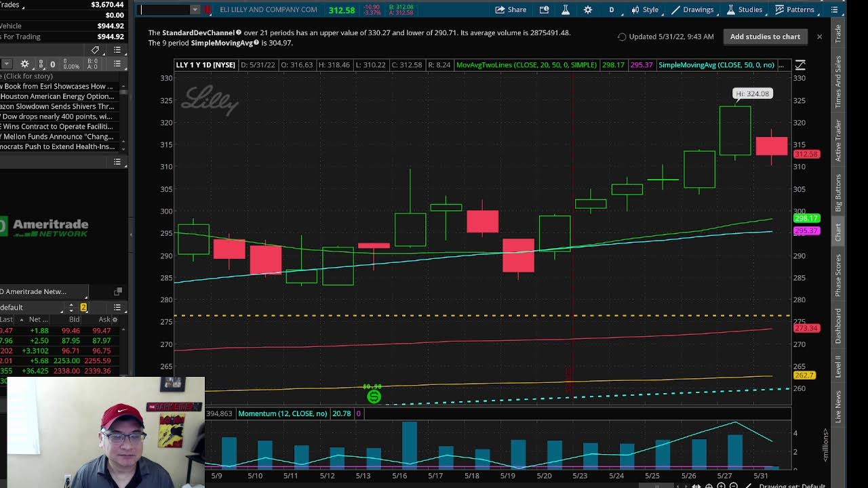The width and height of the screenshot is (868, 488).
Task: Open the video gadget list menu icon
Action: coord(117,162)
